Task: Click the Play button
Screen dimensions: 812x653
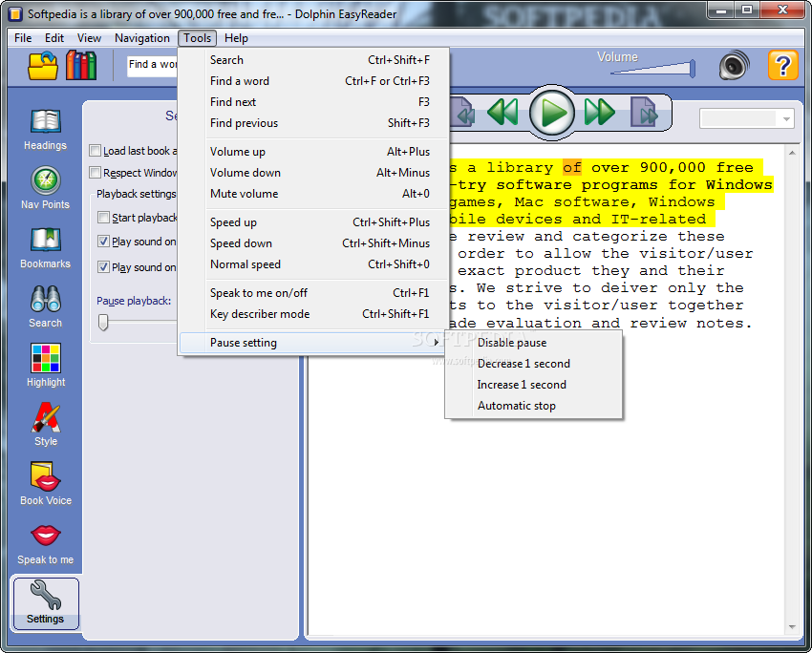Action: 552,113
